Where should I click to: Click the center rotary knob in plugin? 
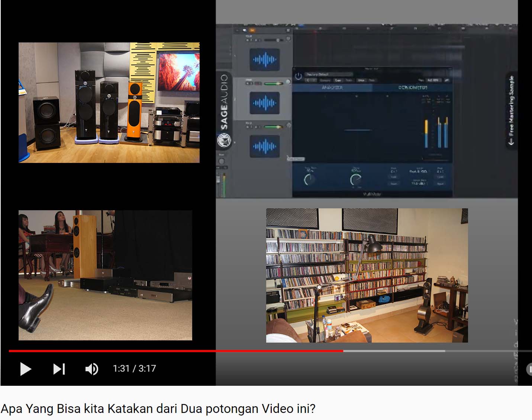pos(355,180)
